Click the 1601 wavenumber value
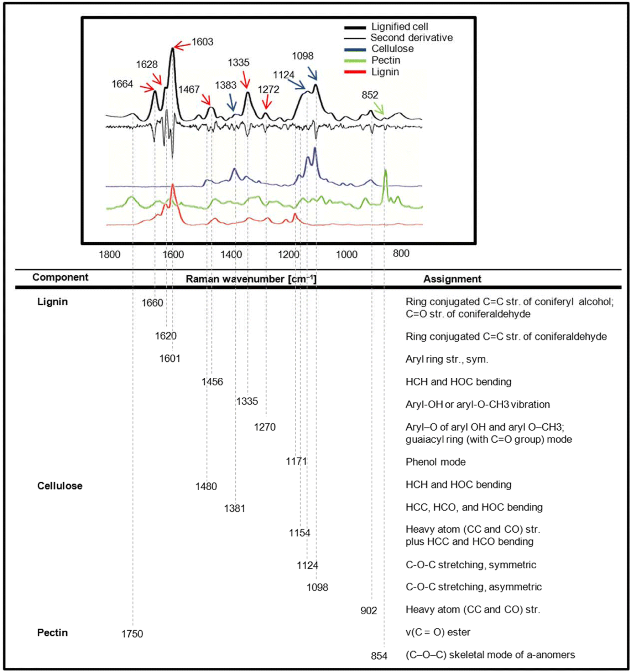 click(170, 359)
